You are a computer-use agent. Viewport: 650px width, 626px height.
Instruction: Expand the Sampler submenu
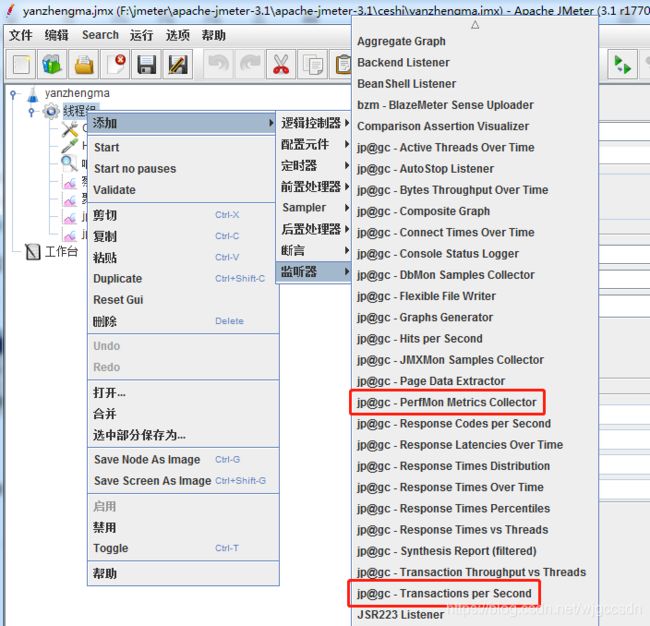(314, 208)
